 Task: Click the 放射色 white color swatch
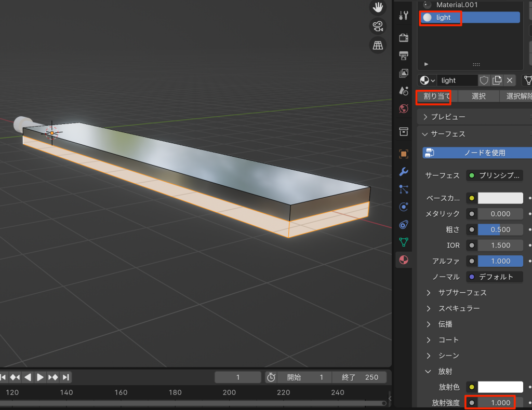[500, 387]
